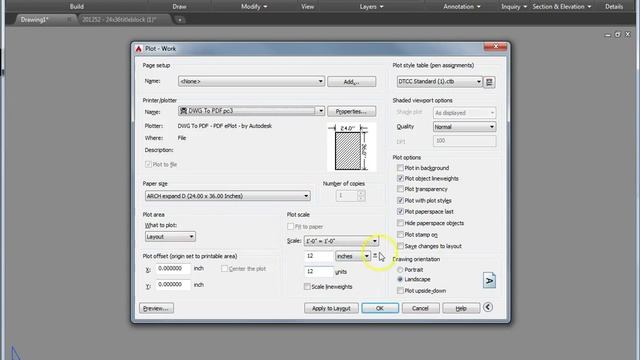This screenshot has width=640, height=360.
Task: Click the plotter Properties button
Action: (x=351, y=111)
